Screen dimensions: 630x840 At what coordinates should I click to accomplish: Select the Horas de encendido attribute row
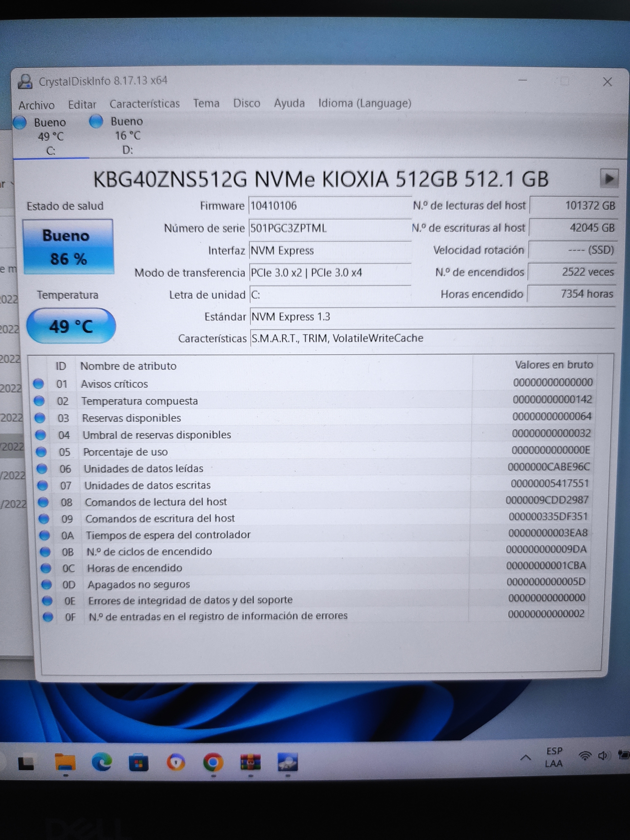pyautogui.click(x=134, y=568)
